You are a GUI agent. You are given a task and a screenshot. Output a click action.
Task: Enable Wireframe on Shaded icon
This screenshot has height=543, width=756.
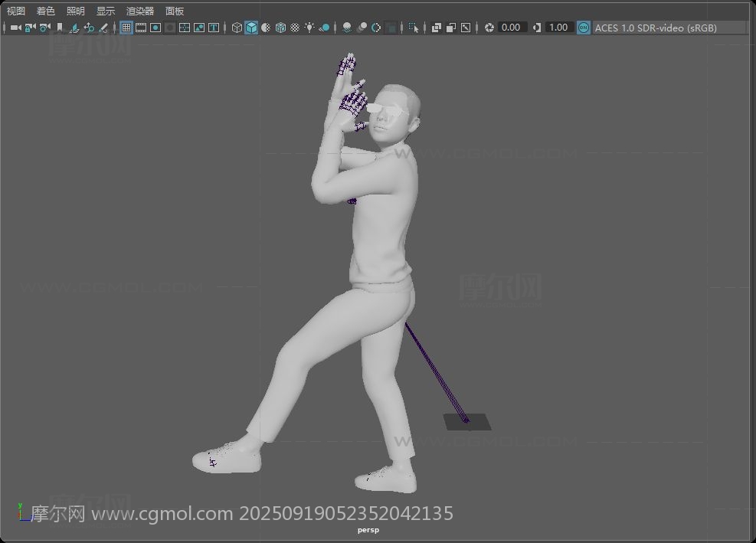click(280, 28)
